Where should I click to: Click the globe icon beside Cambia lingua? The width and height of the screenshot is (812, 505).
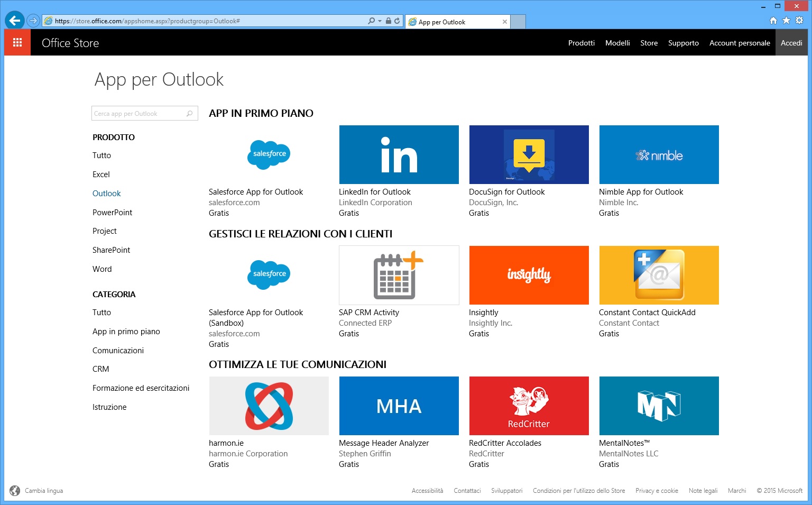15,491
